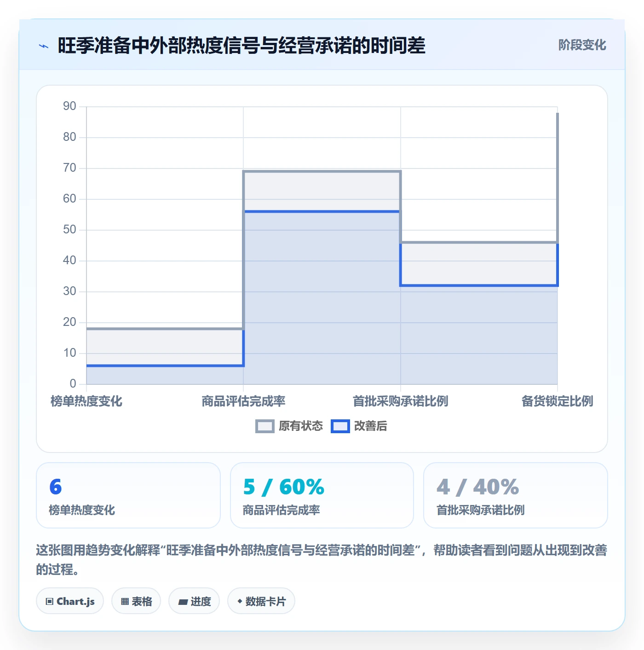The image size is (644, 650).
Task: Click the 0 y-axis tick value
Action: pyautogui.click(x=73, y=383)
